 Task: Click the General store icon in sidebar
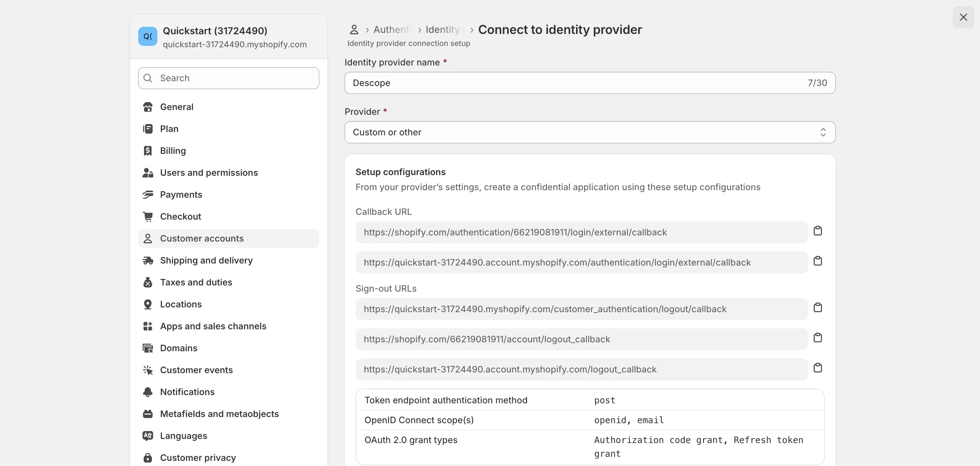(147, 107)
